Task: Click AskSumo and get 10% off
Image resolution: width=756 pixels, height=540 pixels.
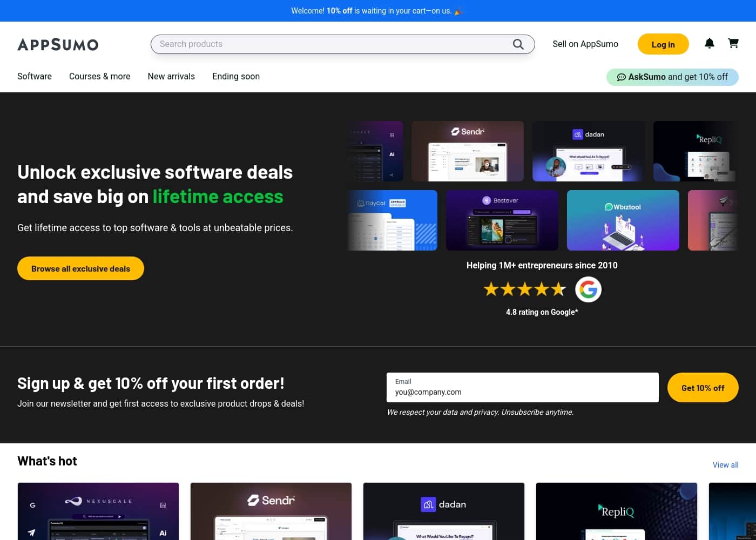Action: click(x=672, y=77)
